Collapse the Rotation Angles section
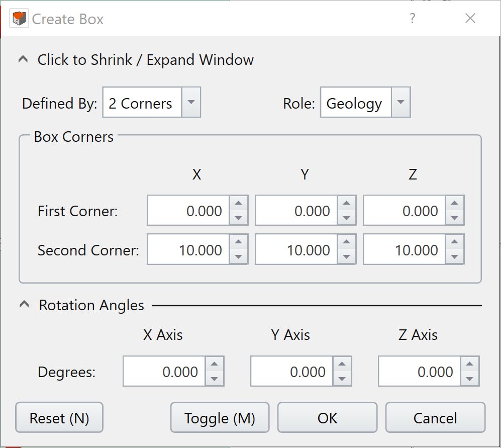The width and height of the screenshot is (501, 448). coord(24,304)
